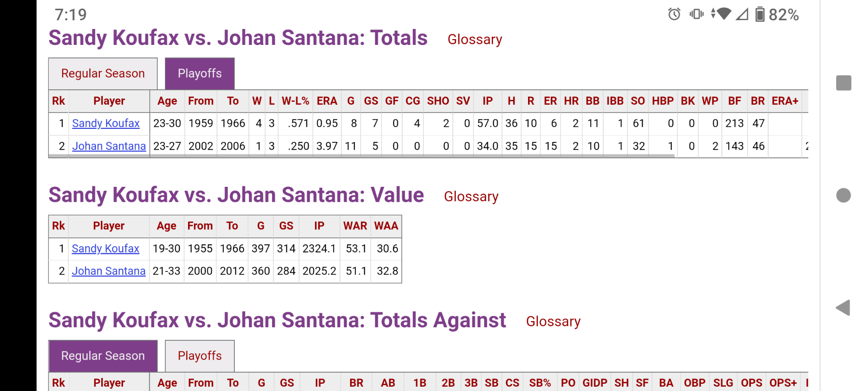Viewport: 868px width, 391px height.
Task: Tap the Android back navigation triangle
Action: 843,307
